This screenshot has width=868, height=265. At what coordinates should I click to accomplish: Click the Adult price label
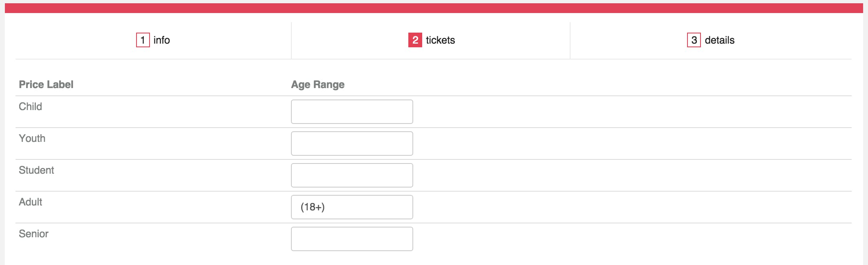31,202
